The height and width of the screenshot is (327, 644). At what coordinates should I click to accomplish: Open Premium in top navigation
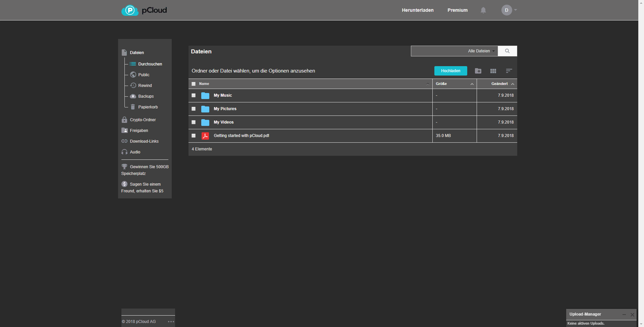pyautogui.click(x=458, y=10)
